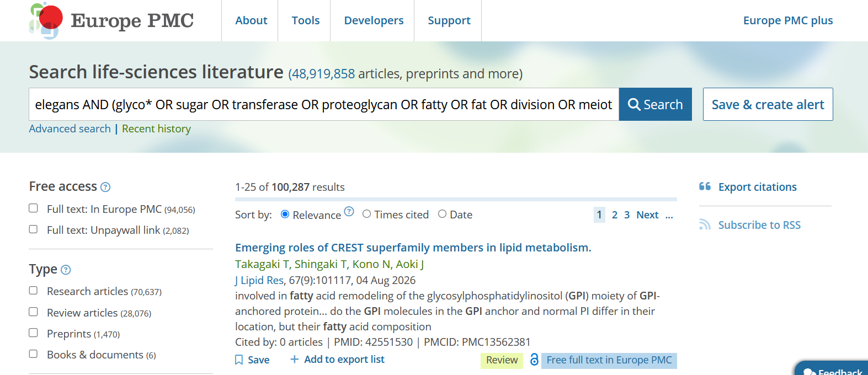Click the Search button
This screenshot has width=868, height=375.
click(x=656, y=104)
